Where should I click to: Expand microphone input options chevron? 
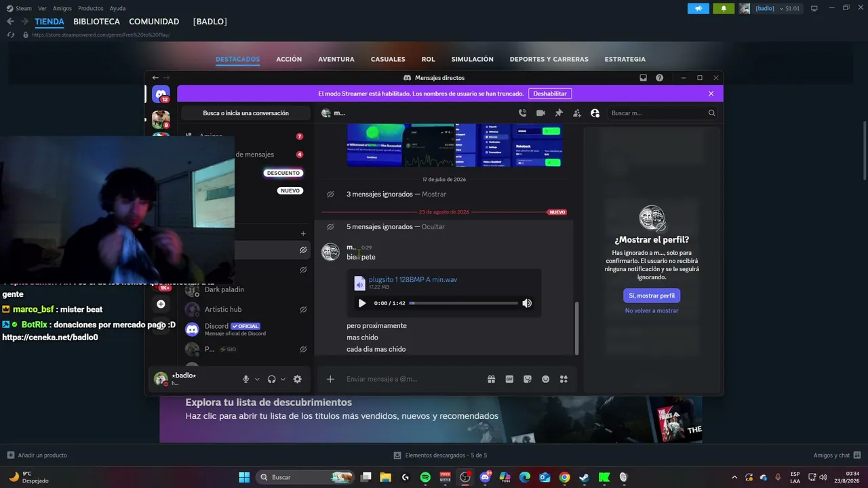tap(257, 380)
